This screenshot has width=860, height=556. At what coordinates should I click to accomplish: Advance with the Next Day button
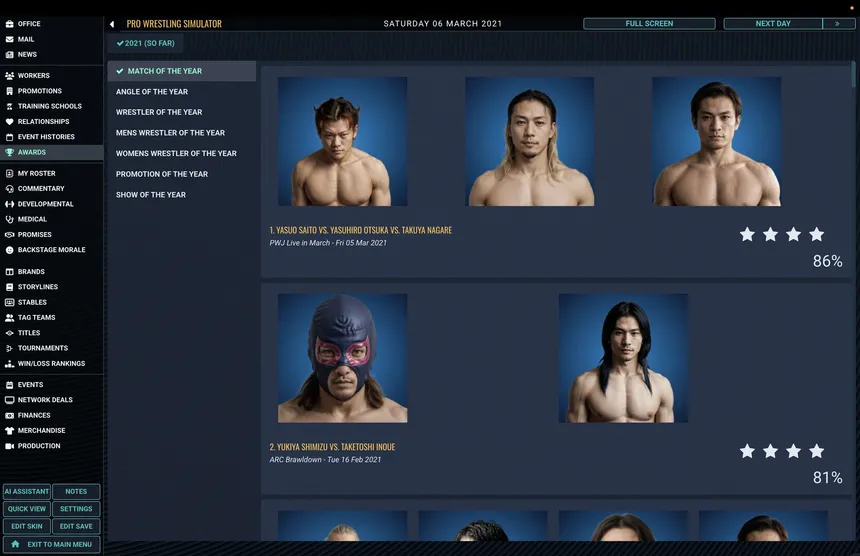pos(773,24)
